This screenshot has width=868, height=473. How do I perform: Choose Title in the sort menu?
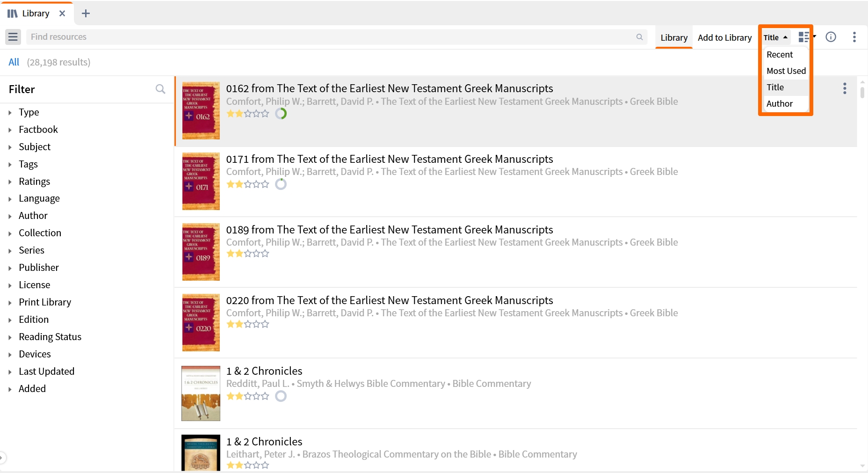point(786,87)
